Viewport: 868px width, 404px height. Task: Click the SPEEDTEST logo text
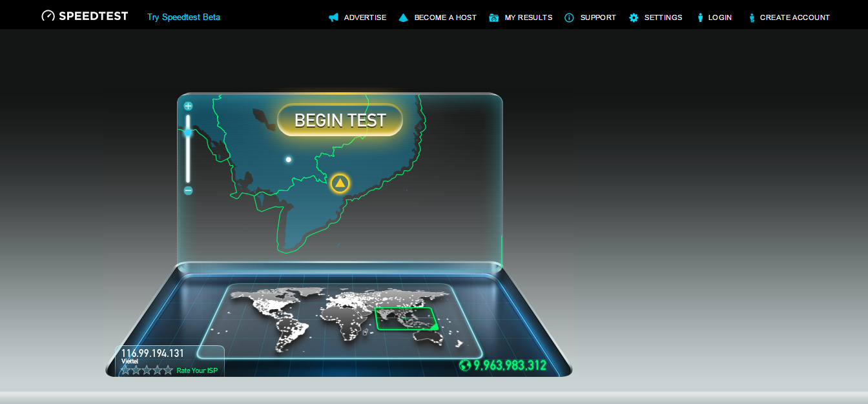coord(93,15)
